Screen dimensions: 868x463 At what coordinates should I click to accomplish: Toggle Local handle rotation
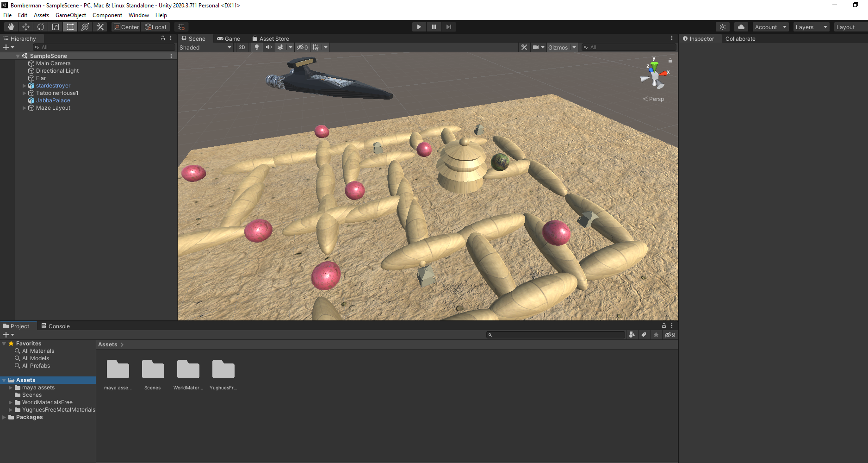155,27
